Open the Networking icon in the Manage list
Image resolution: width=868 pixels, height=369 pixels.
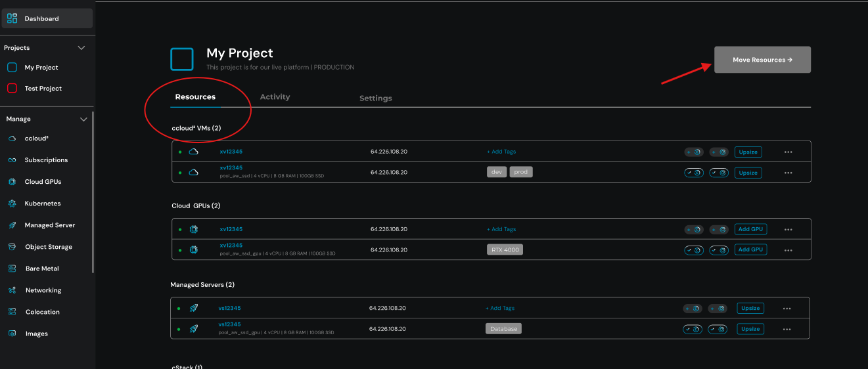pyautogui.click(x=12, y=290)
